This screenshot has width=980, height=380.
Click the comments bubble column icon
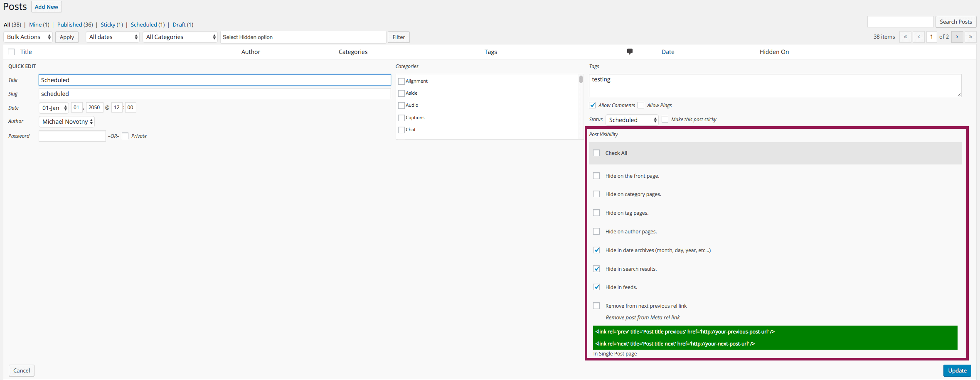tap(630, 51)
